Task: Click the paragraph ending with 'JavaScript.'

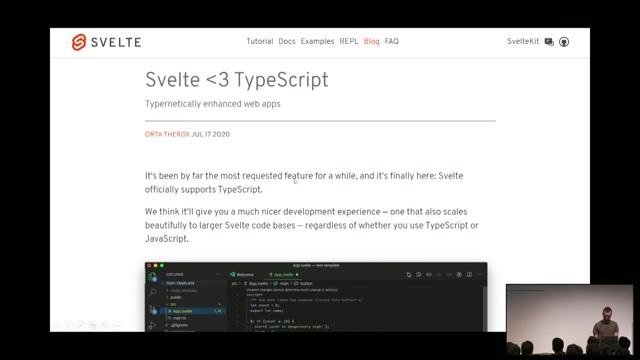Action: coord(311,225)
